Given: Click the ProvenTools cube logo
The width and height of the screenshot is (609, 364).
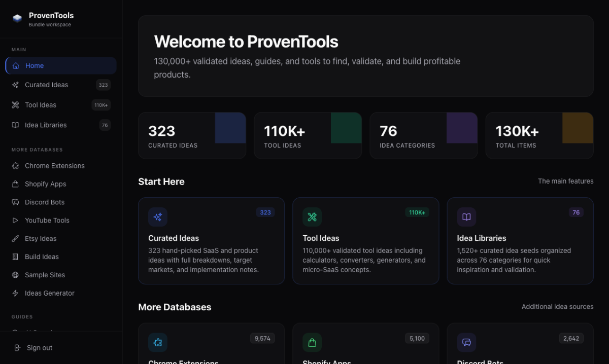Looking at the screenshot, I should click(x=17, y=17).
